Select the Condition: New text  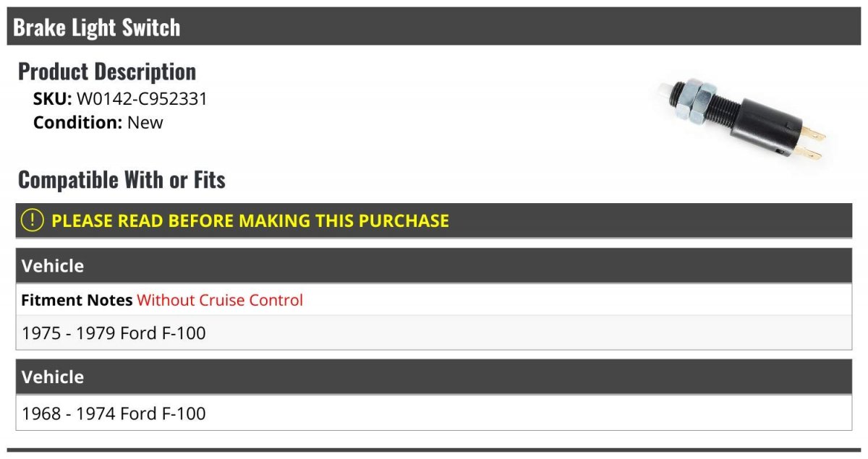tap(98, 122)
